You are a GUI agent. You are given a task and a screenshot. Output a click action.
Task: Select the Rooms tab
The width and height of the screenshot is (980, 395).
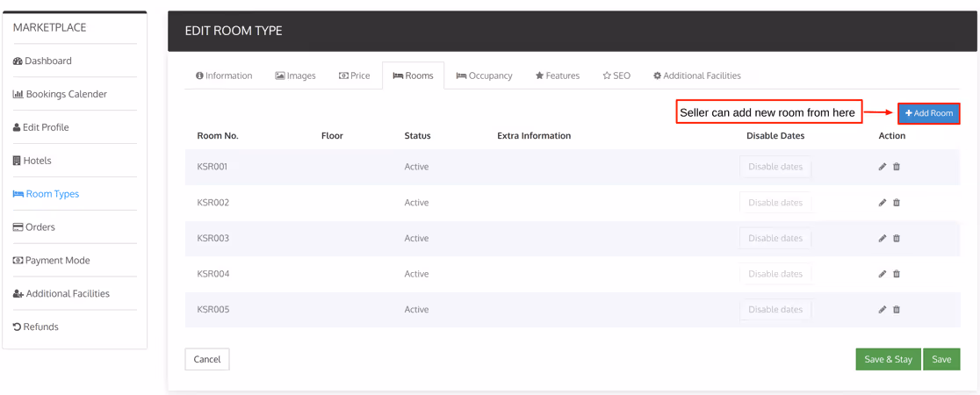[413, 75]
